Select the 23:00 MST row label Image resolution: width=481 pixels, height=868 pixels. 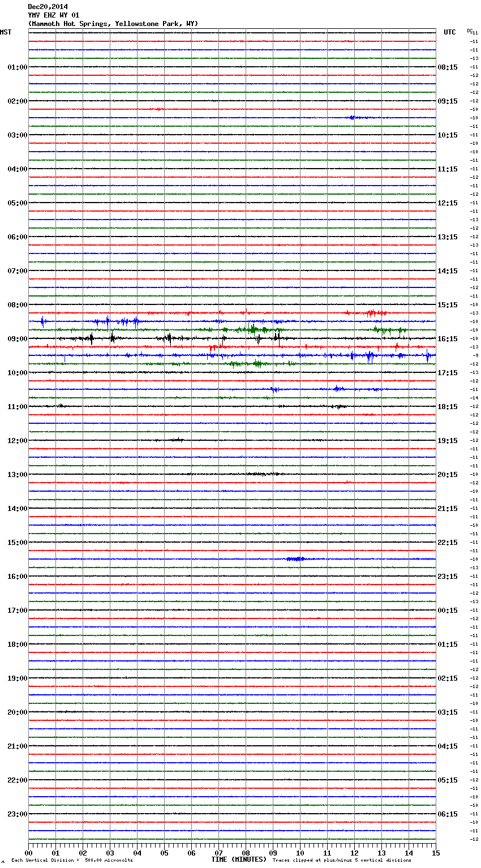pyautogui.click(x=17, y=814)
